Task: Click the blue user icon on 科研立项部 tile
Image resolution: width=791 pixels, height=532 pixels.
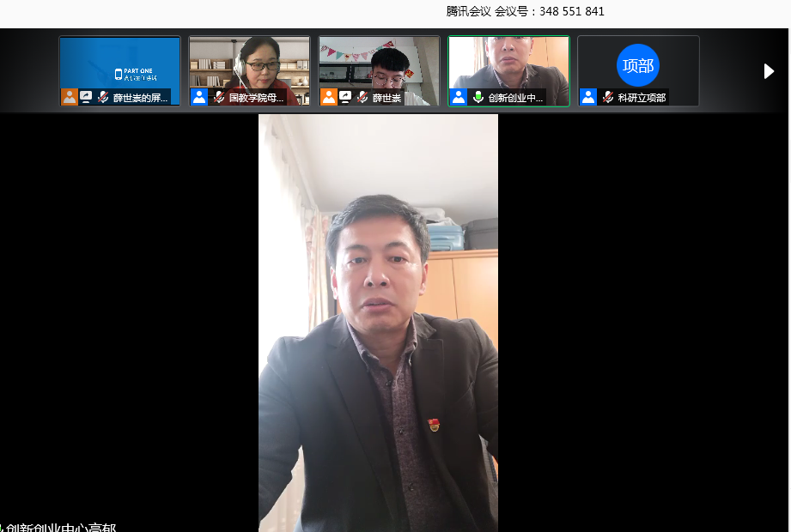Action: tap(588, 97)
